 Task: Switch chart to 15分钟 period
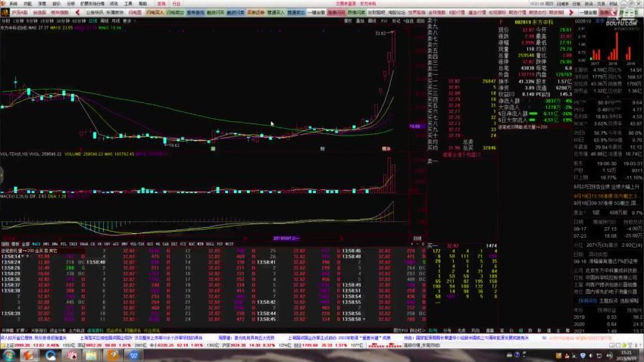tap(47, 20)
